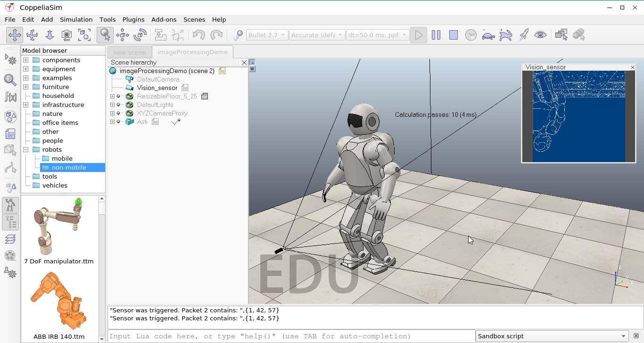Switch to the new scene tab
This screenshot has height=343, width=644.
[x=130, y=52]
